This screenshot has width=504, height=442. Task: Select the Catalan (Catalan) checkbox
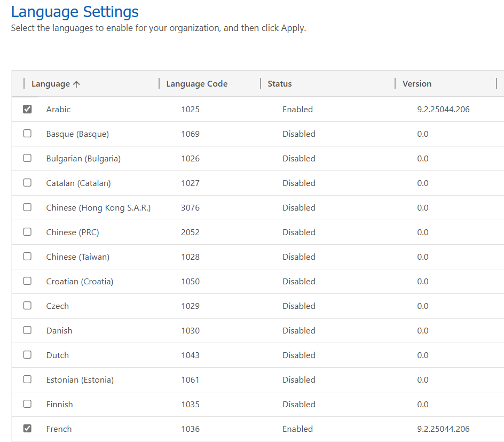[x=27, y=182]
